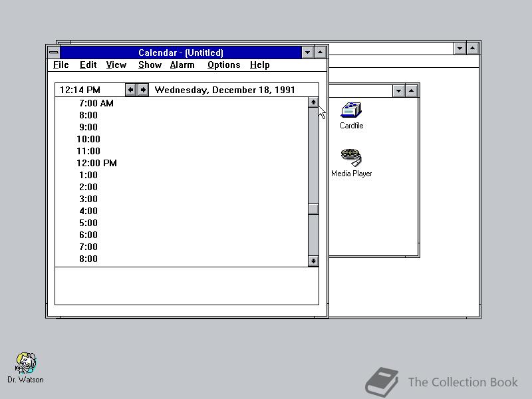Select the 2:00 appointment line

coord(182,187)
